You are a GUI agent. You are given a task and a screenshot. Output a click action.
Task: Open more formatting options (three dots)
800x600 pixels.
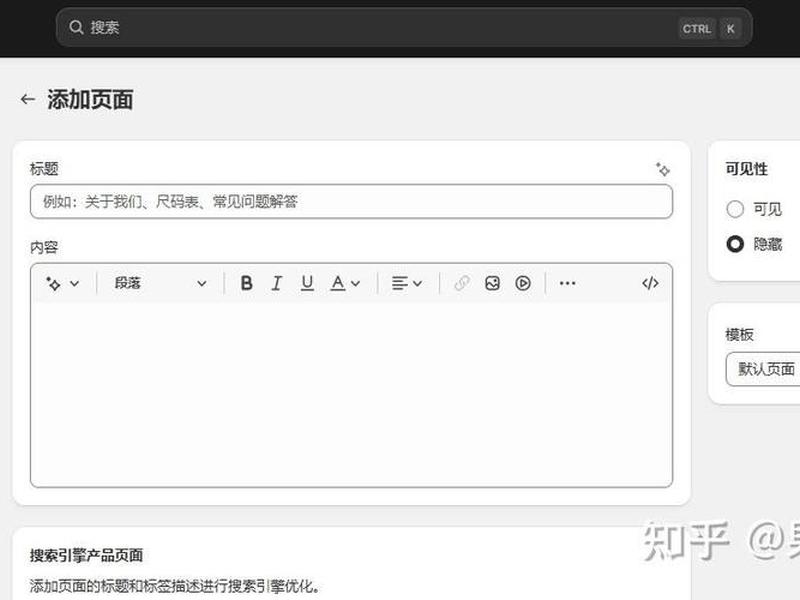567,283
